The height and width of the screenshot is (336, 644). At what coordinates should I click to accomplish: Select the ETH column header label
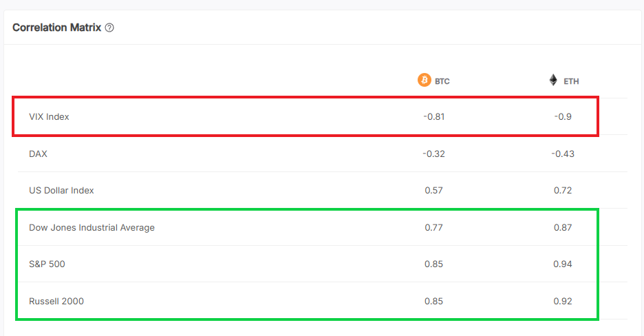pyautogui.click(x=571, y=81)
